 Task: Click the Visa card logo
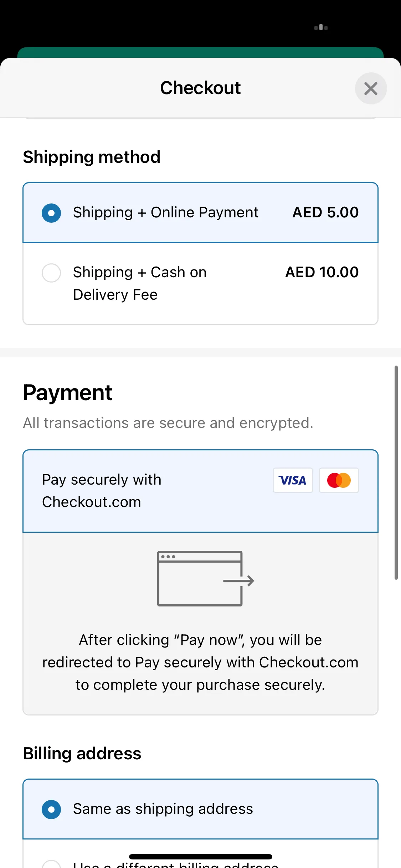coord(293,480)
